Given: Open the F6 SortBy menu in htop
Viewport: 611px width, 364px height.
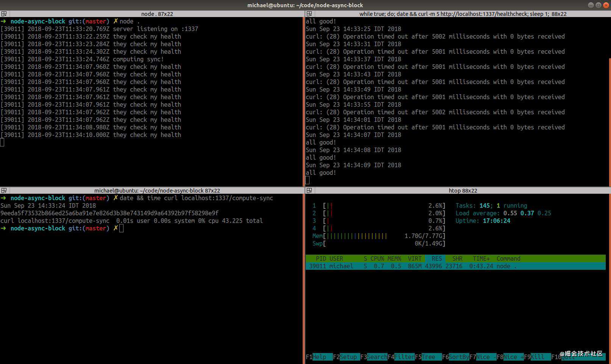Looking at the screenshot, I should pos(455,357).
